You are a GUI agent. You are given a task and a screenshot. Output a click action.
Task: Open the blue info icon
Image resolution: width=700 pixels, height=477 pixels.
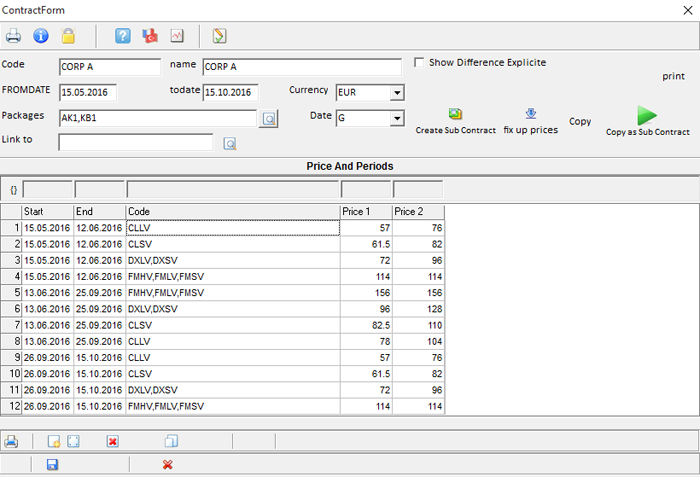41,36
